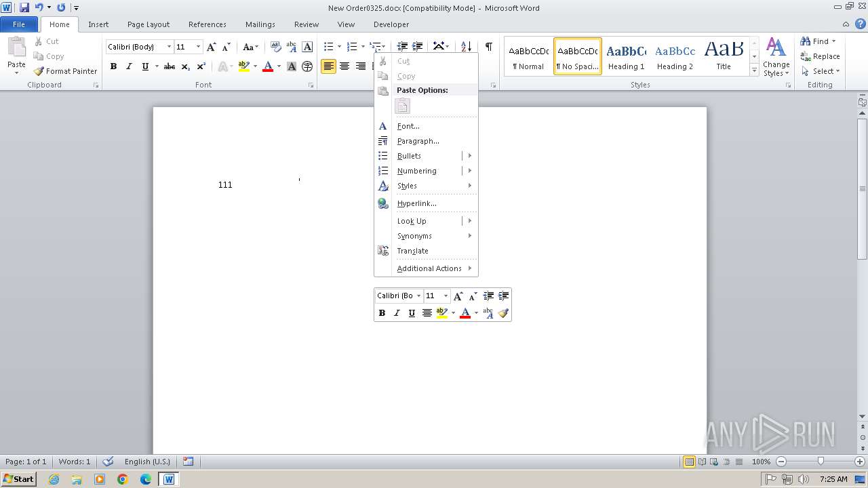This screenshot has height=488, width=868.
Task: Switch to Print Layout view in status bar
Action: pos(690,462)
